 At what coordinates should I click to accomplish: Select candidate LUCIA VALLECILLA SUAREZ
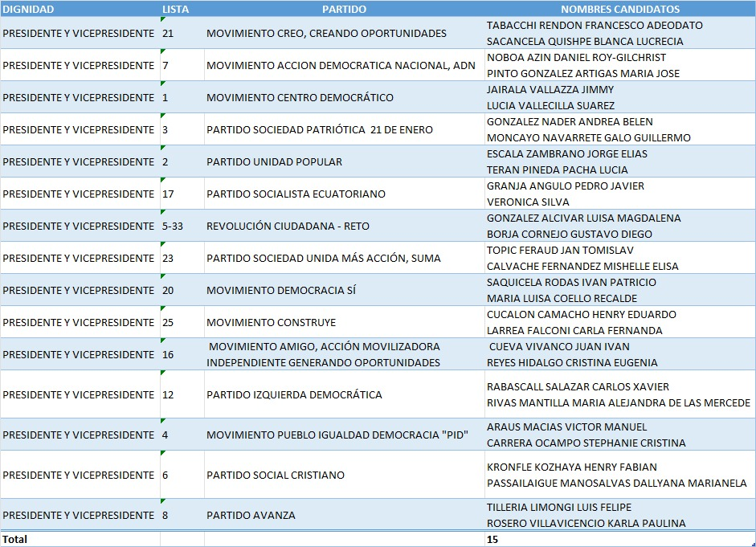click(x=550, y=105)
